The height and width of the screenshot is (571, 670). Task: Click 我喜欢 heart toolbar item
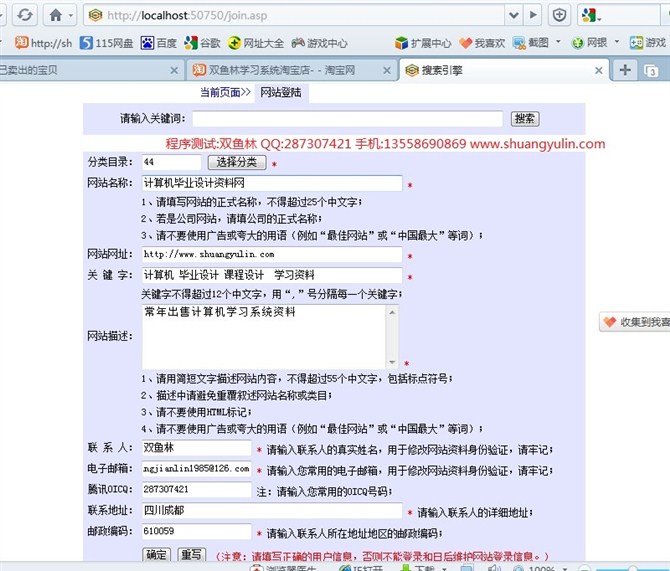coord(482,43)
